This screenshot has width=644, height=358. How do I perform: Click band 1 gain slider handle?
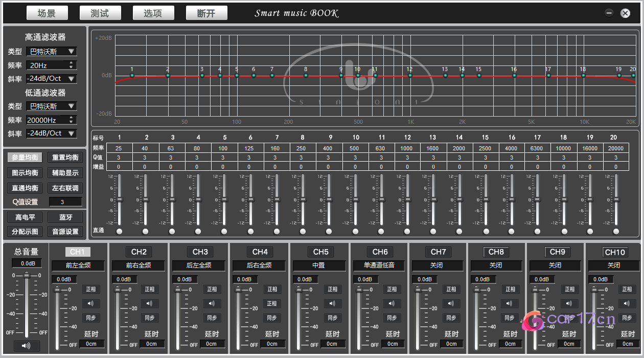(x=120, y=199)
